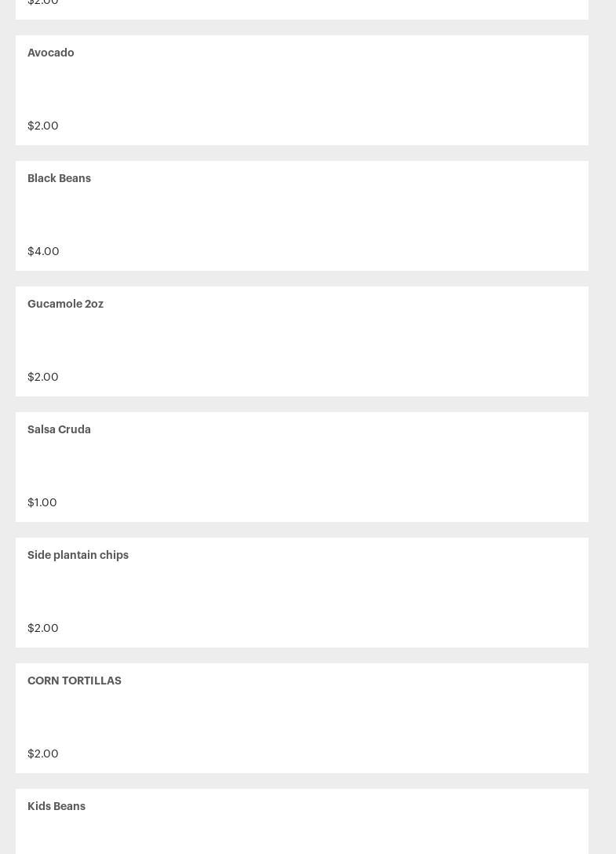Click blank center of Black Beans card
Image resolution: width=616 pixels, height=854 pixels.
tap(302, 216)
